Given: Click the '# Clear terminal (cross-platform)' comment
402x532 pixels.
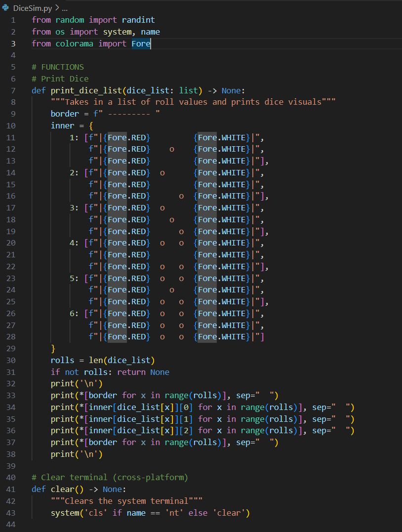Looking at the screenshot, I should [110, 477].
